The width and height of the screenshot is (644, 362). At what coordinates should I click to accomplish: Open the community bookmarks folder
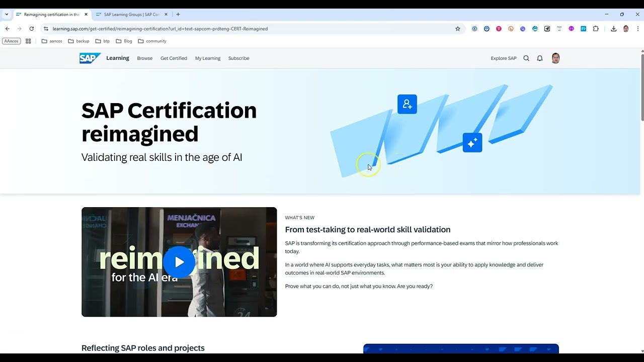tap(152, 41)
